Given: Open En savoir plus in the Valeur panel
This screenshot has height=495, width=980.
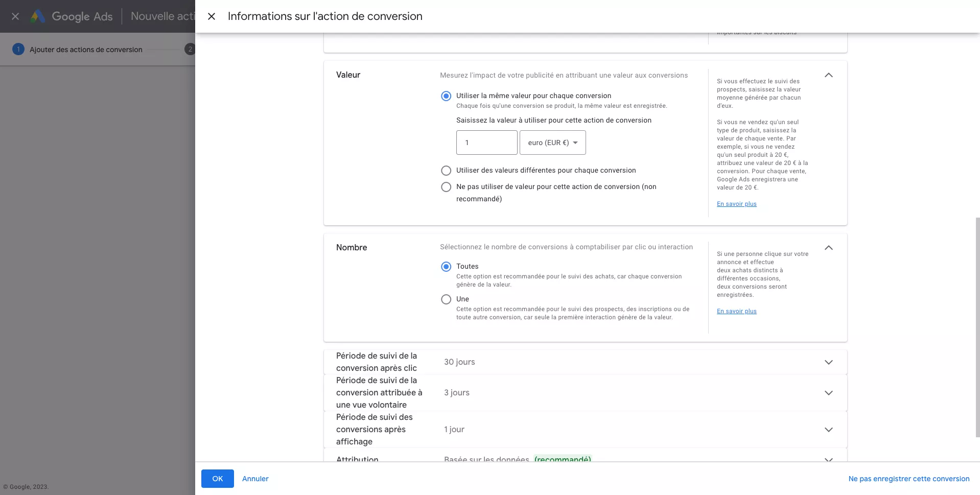Looking at the screenshot, I should coord(736,203).
